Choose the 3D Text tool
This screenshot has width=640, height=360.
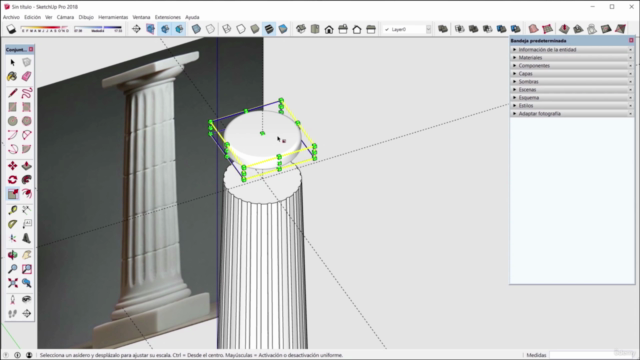point(27,238)
